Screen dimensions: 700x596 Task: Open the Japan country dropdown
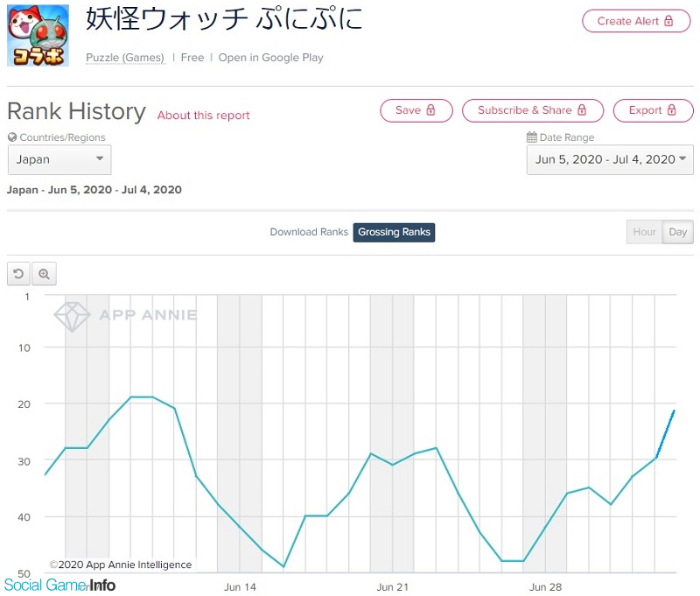tap(59, 159)
